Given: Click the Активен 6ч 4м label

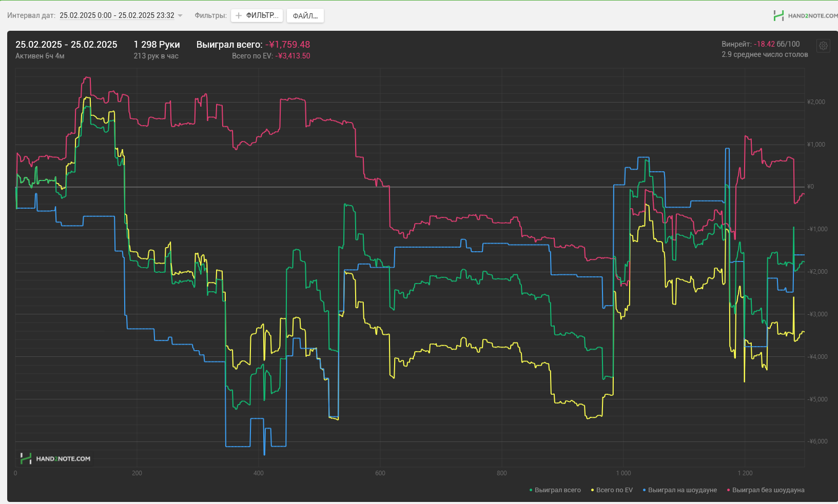Looking at the screenshot, I should pos(40,56).
